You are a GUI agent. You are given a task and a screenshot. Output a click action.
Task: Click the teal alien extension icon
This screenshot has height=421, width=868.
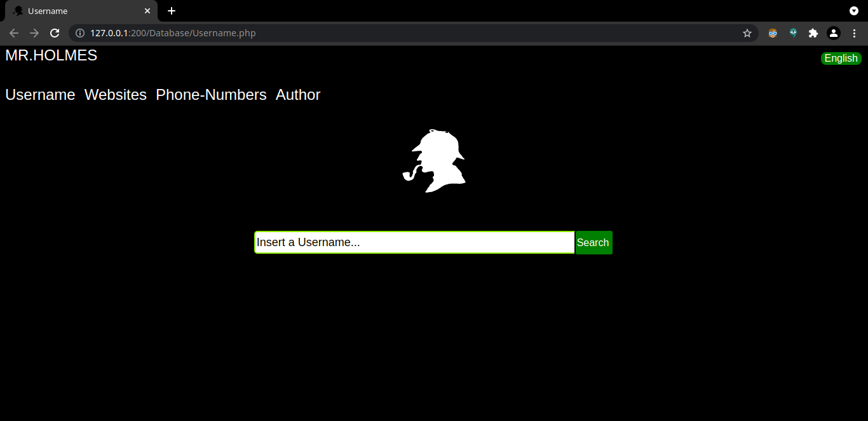(793, 33)
